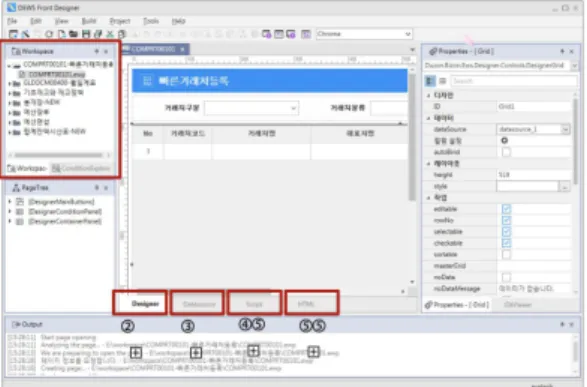Open the document tab list dropdown arrow
The image size is (587, 387).
(x=412, y=49)
